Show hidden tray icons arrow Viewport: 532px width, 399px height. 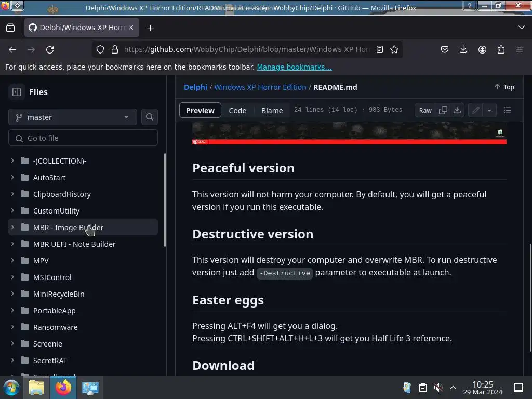tap(453, 388)
